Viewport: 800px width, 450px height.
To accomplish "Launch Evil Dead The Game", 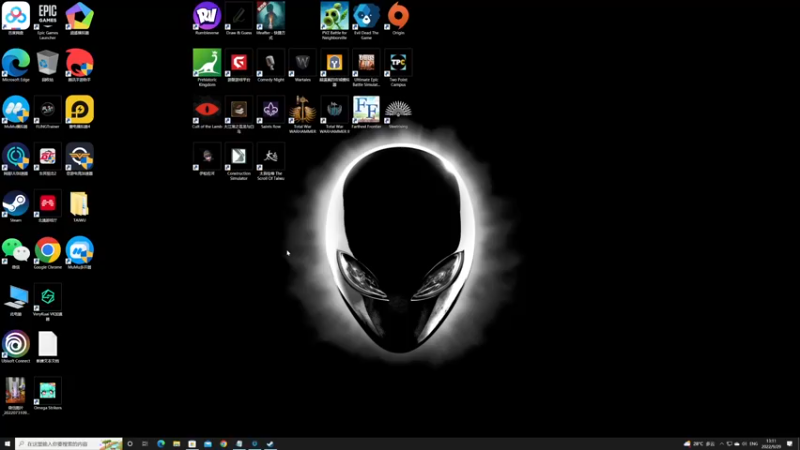I will point(366,20).
